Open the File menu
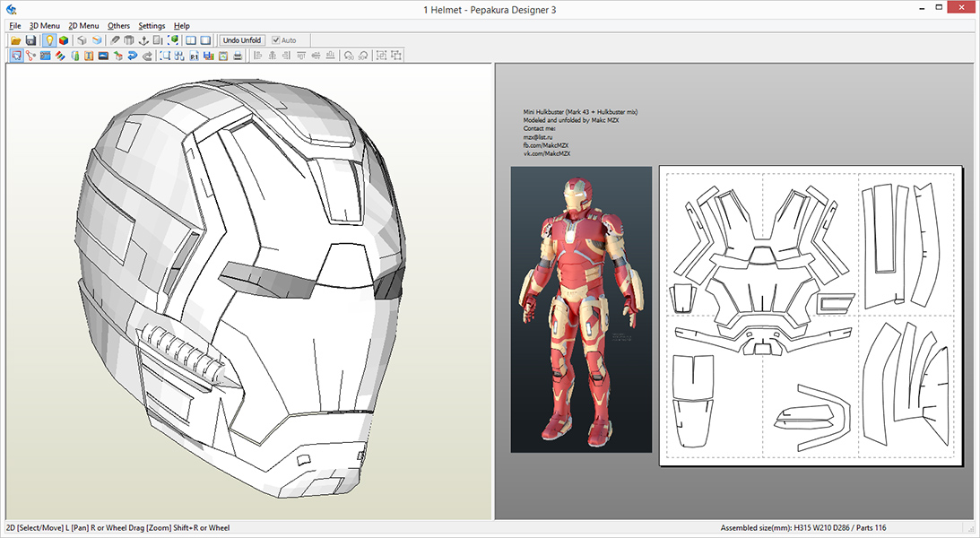Viewport: 980px width, 538px height. [x=15, y=26]
